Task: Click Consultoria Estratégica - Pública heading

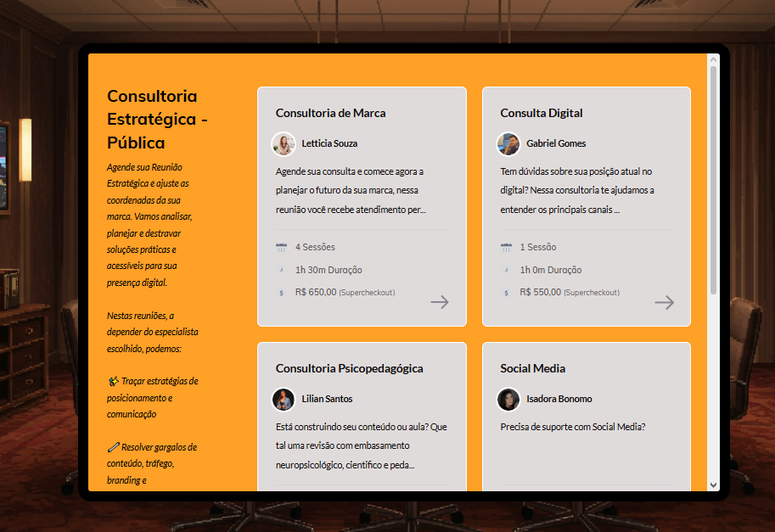Action: (x=157, y=119)
